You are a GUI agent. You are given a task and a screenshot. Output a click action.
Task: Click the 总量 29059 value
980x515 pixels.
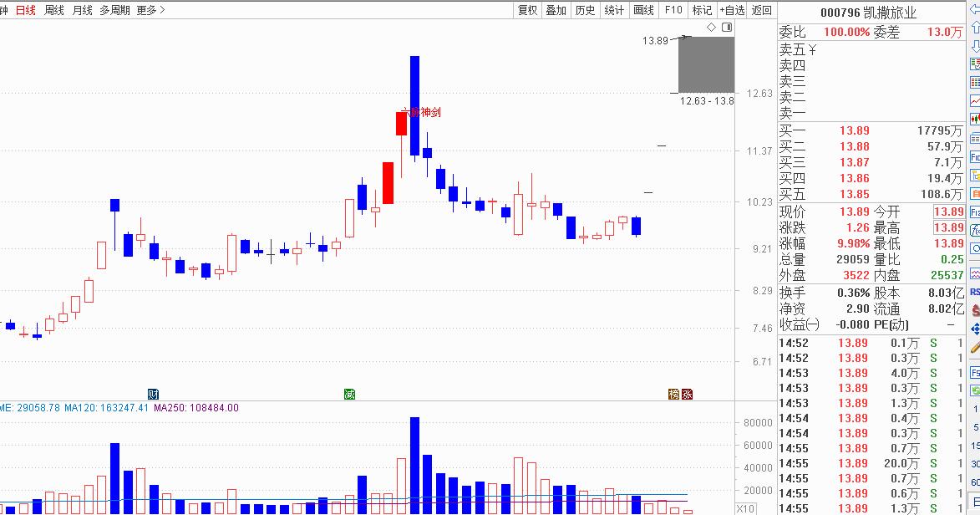pyautogui.click(x=852, y=259)
